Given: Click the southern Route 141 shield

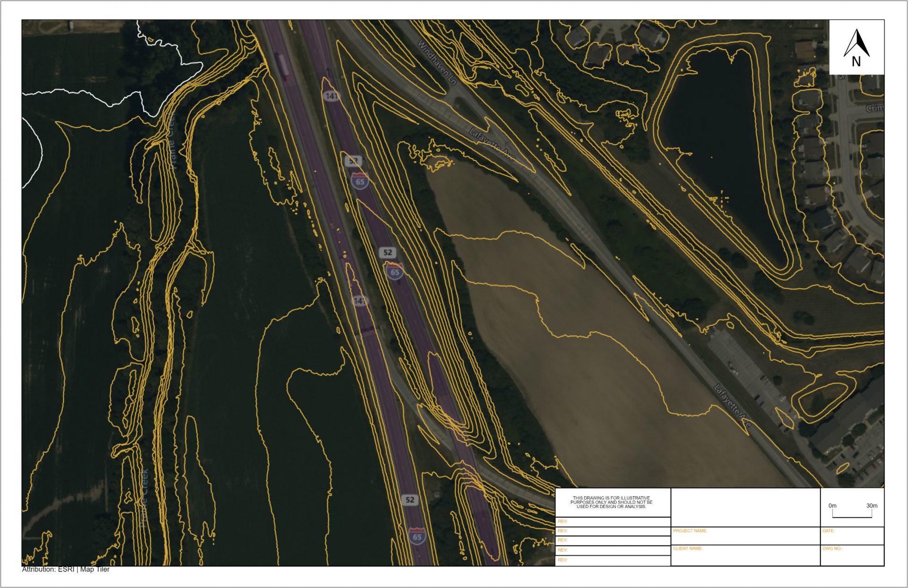Looking at the screenshot, I should click(x=359, y=301).
